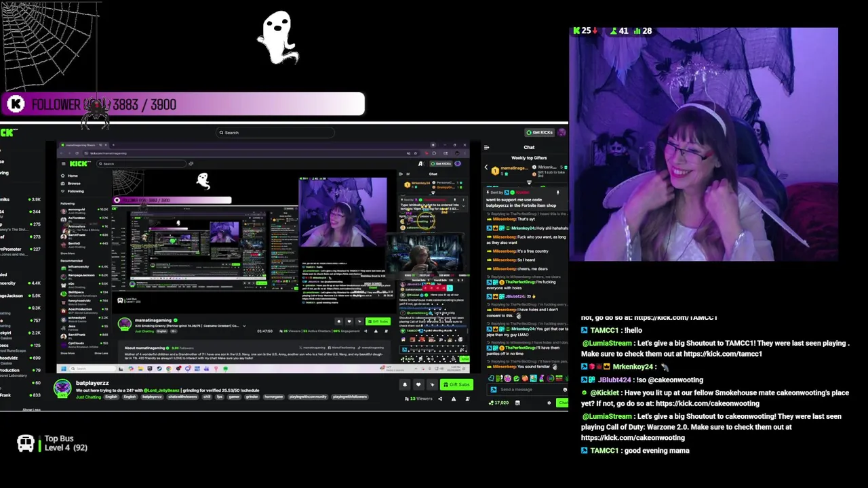Unpin the pinned message using the pin icon
Screen dimensions: 868x488
pyautogui.click(x=558, y=192)
